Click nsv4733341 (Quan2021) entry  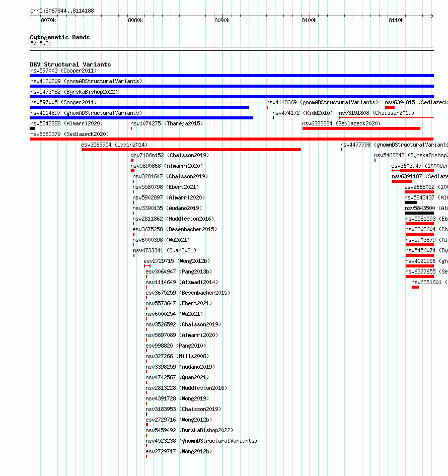click(165, 251)
